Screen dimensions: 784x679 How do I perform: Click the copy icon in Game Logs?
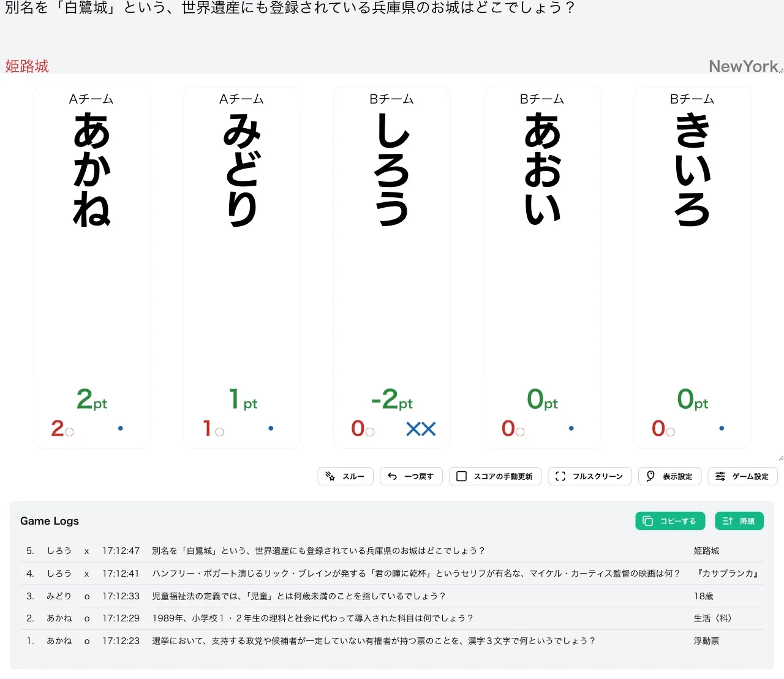[647, 521]
